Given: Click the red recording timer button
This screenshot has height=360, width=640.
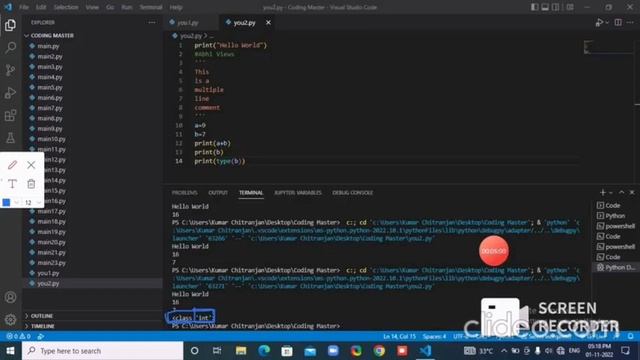Looking at the screenshot, I should 494,251.
